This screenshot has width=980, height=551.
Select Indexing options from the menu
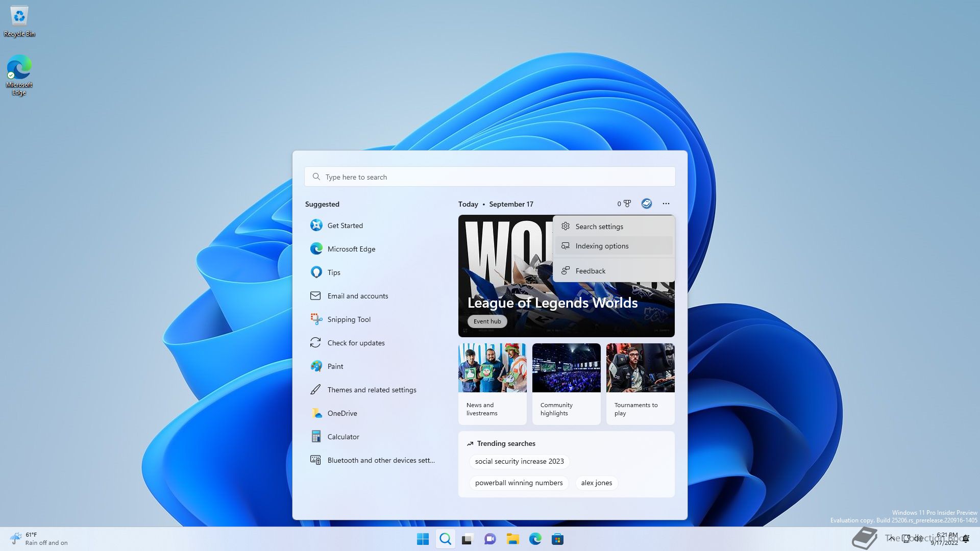pyautogui.click(x=602, y=245)
